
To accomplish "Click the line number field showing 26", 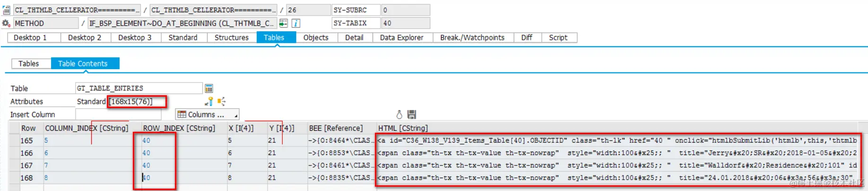I will [x=308, y=10].
